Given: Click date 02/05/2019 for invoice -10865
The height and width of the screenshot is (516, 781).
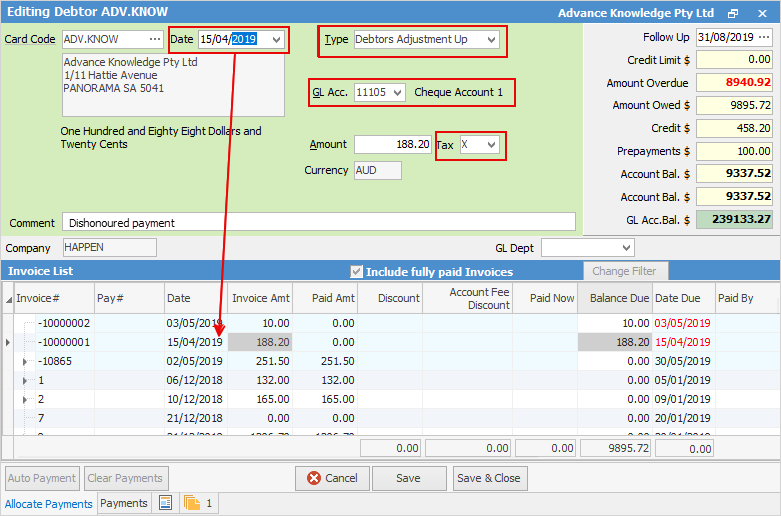Looking at the screenshot, I should tap(194, 362).
